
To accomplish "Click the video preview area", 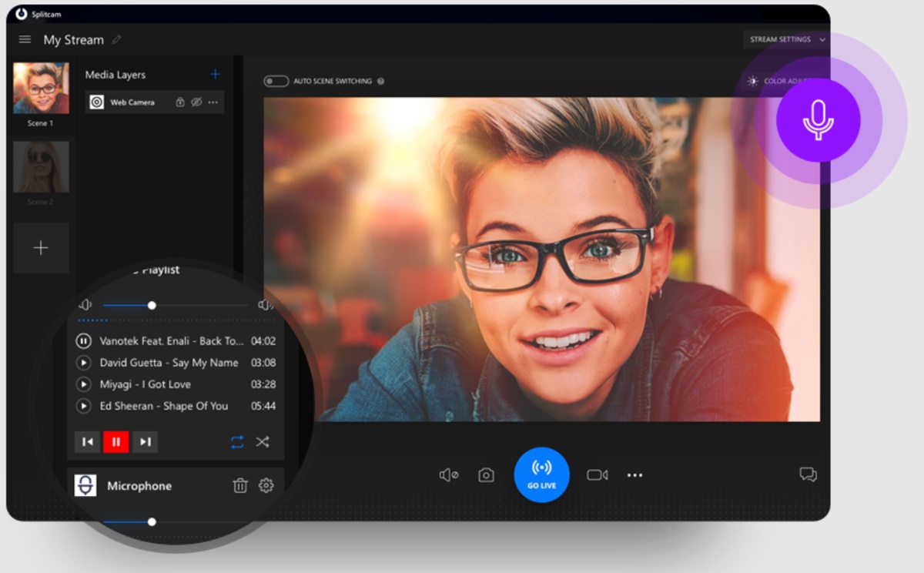I will tap(541, 259).
